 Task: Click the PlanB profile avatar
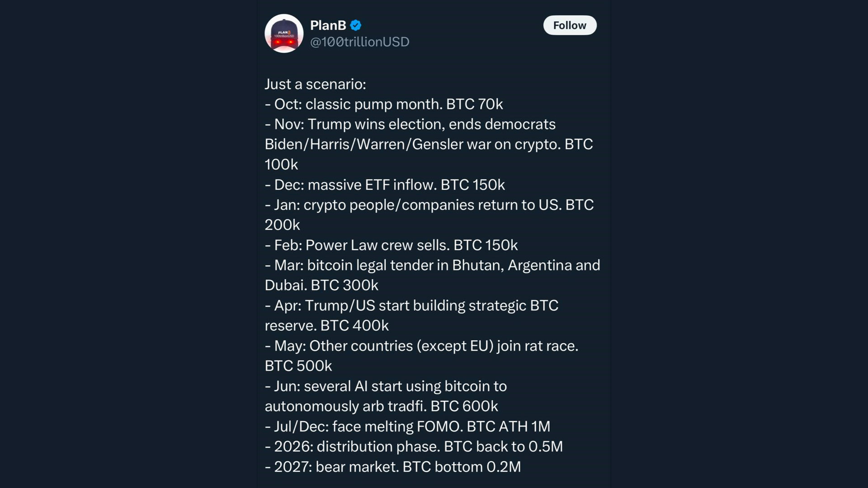(284, 33)
